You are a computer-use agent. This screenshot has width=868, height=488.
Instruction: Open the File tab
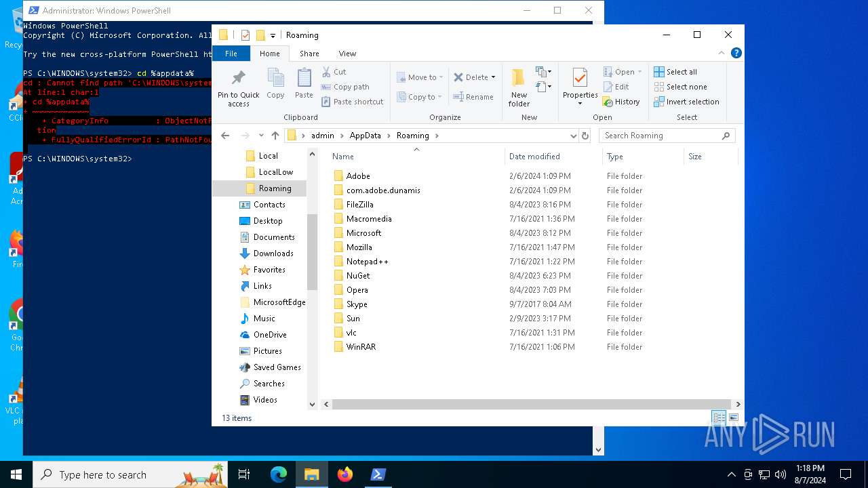(x=231, y=54)
